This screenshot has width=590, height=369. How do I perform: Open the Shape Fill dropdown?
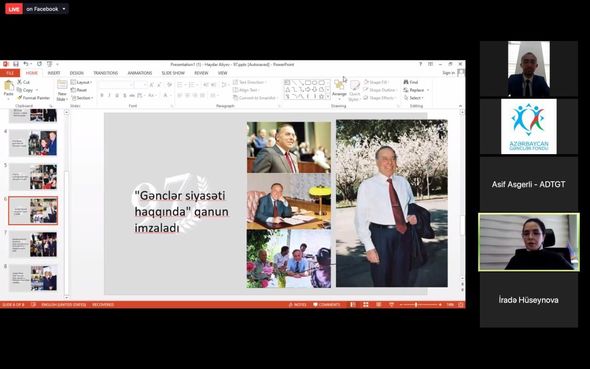(377, 82)
